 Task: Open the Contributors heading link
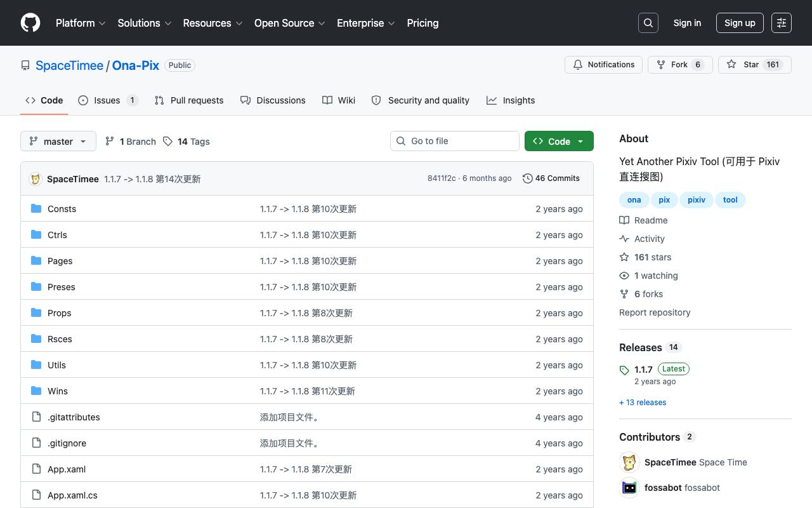pos(657,437)
